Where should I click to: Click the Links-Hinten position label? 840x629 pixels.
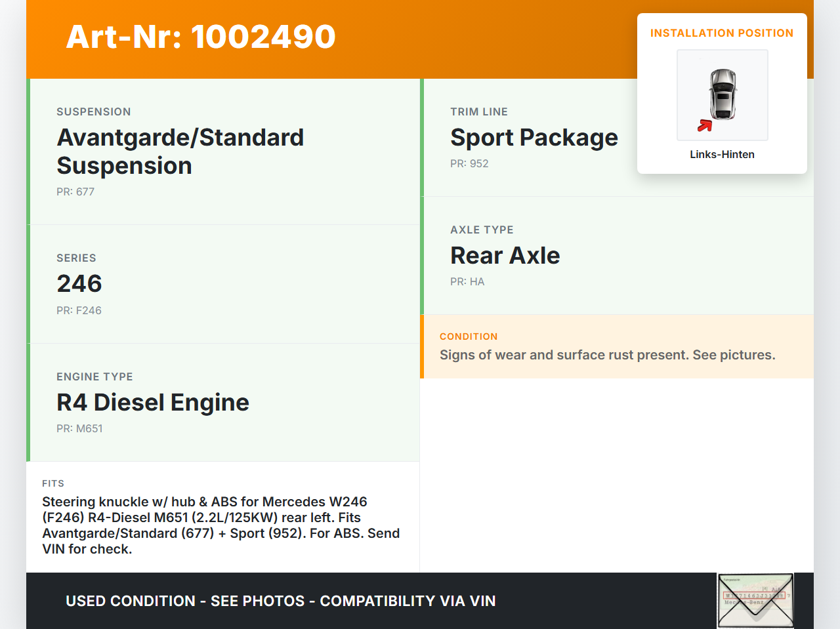pos(722,154)
